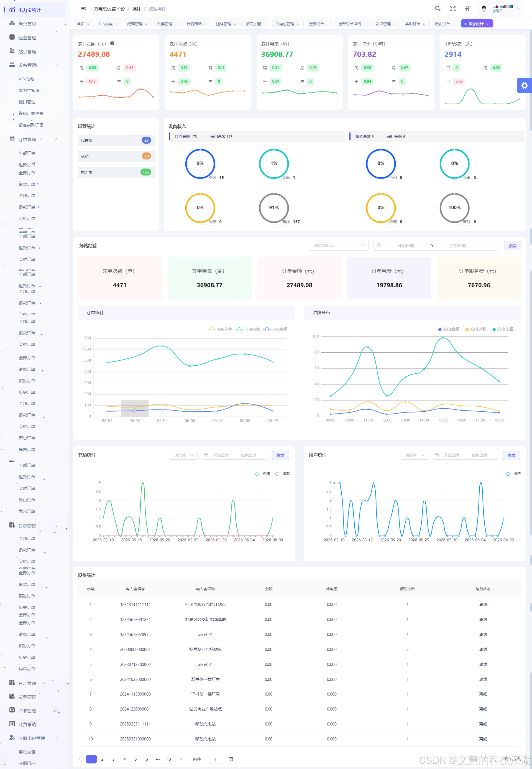
Task: Click the sidebar collapse hamburger icon
Action: click(84, 9)
